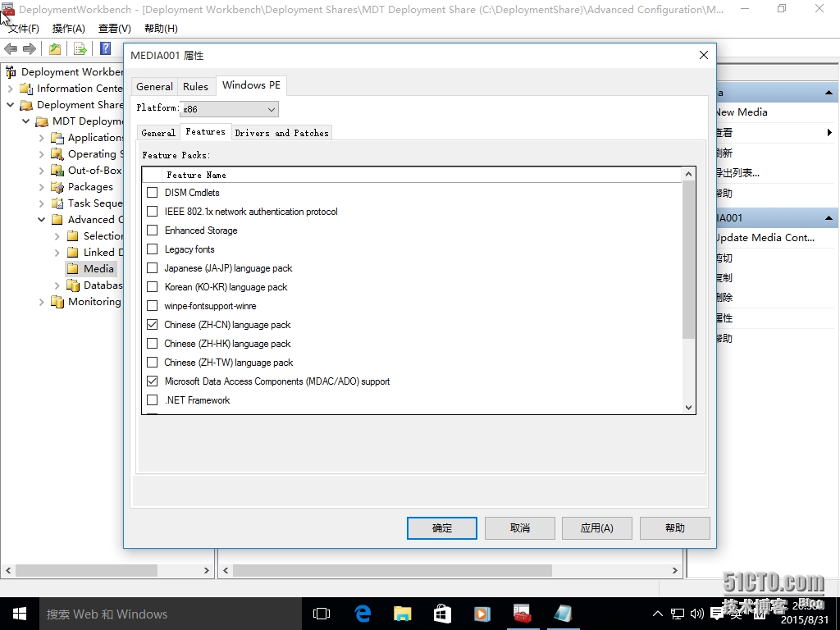This screenshot has width=840, height=630.
Task: Expand the Information Center tree node
Action: click(x=10, y=89)
